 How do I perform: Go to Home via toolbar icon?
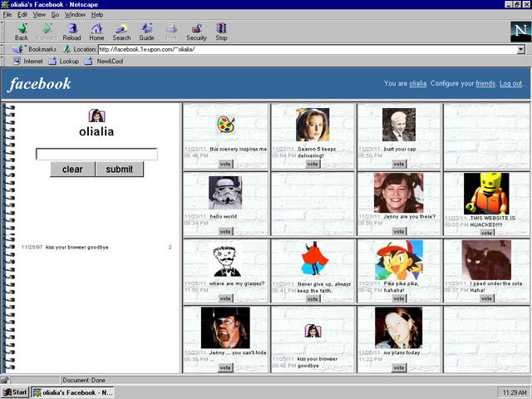pyautogui.click(x=96, y=32)
